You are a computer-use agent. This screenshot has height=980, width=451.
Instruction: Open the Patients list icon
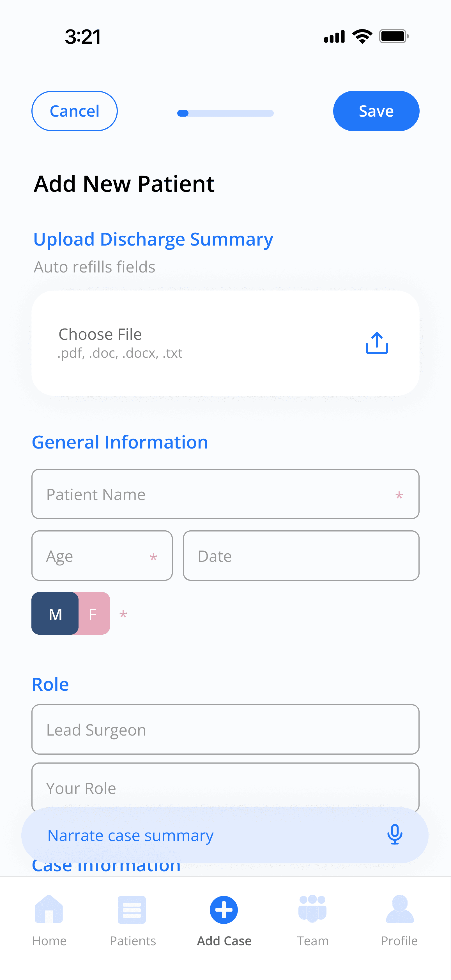tap(132, 909)
